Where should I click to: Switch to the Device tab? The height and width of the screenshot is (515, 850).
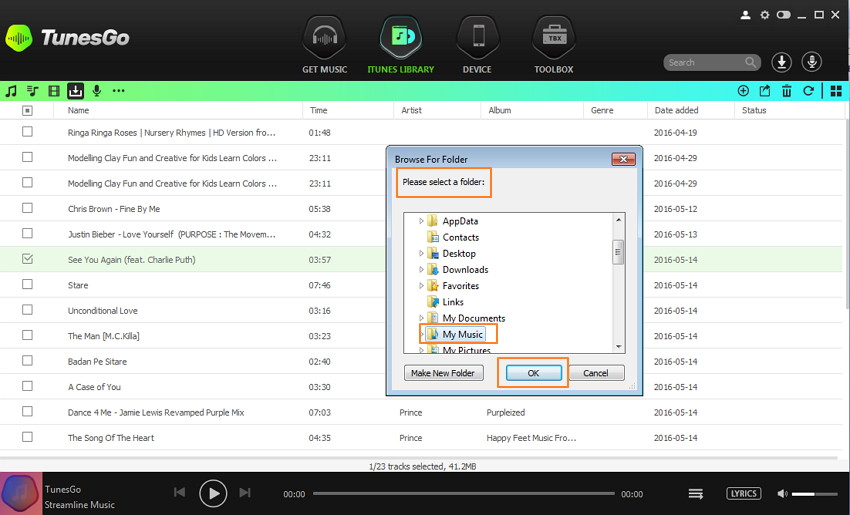pos(477,45)
